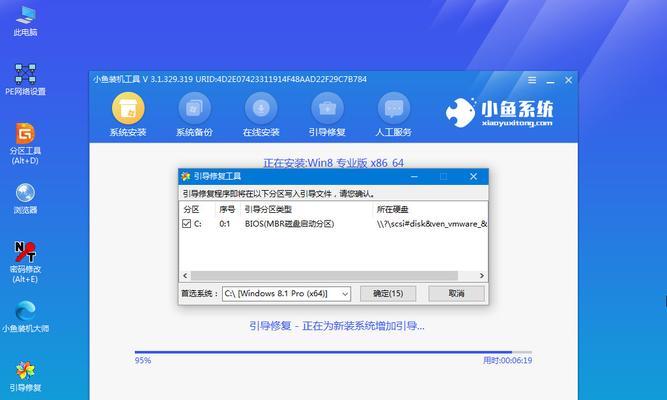
Task: Click the horizontal scrollbar thumb
Action: [324, 276]
